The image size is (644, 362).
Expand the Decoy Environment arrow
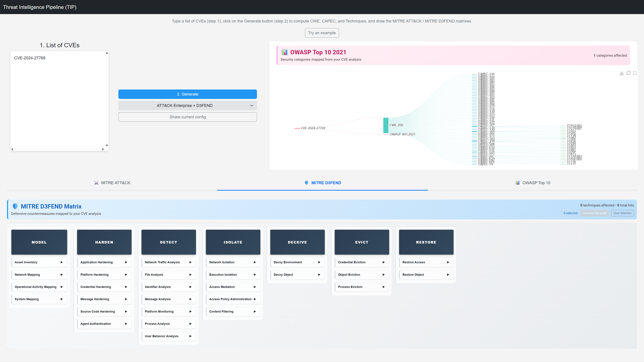pyautogui.click(x=319, y=262)
